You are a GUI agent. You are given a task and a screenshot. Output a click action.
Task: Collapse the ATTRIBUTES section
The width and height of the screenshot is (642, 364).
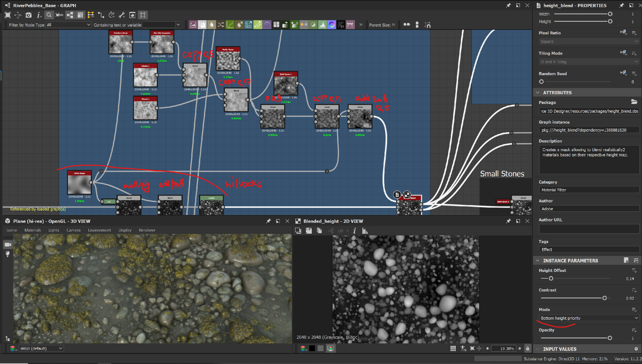[538, 92]
